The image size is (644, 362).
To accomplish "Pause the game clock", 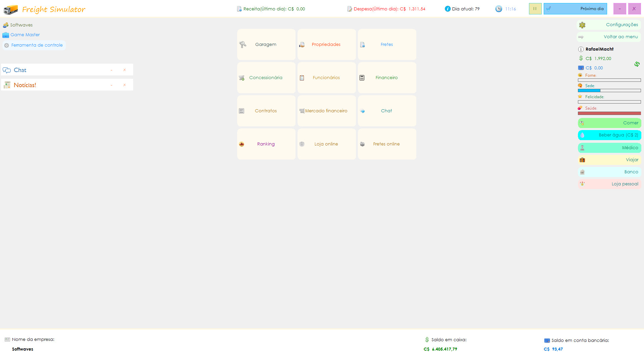I will point(535,9).
